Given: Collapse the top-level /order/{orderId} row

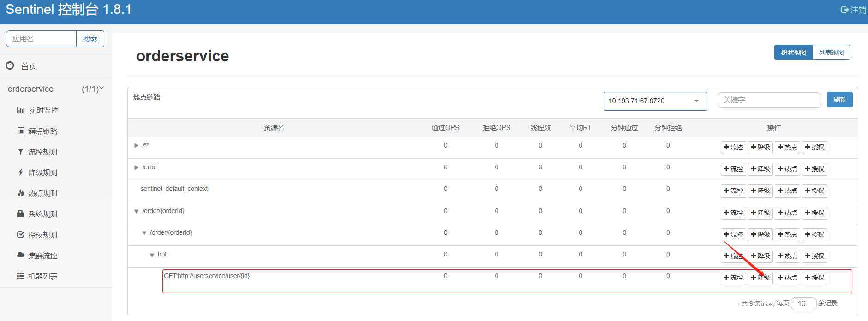Looking at the screenshot, I should click(x=136, y=211).
